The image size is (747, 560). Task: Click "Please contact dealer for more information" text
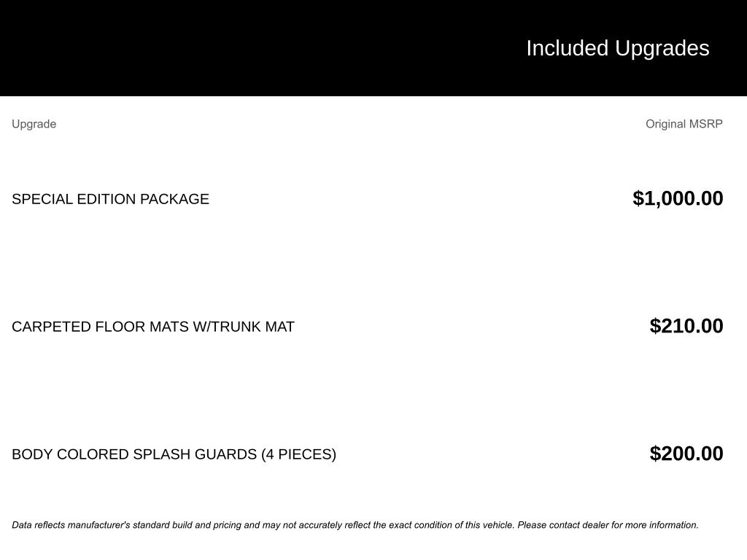click(x=608, y=525)
